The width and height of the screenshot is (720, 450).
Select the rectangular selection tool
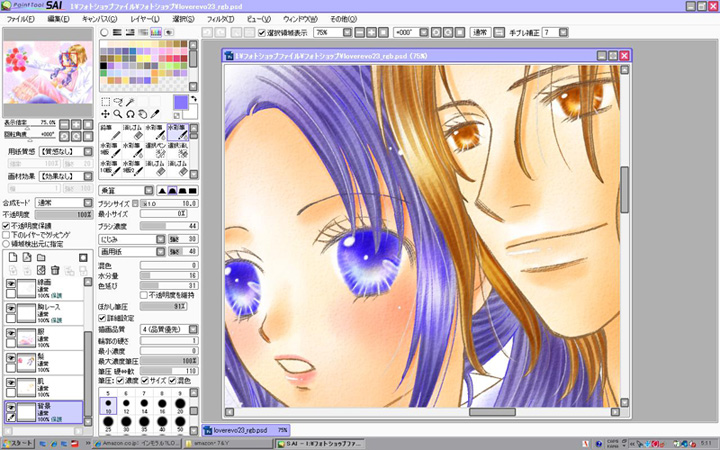105,101
